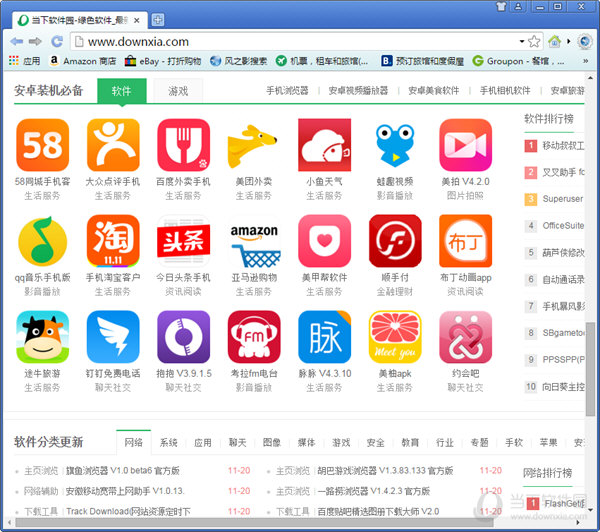The height and width of the screenshot is (532, 600).
Task: Click the 安卓视频播放器 link
Action: (x=357, y=91)
